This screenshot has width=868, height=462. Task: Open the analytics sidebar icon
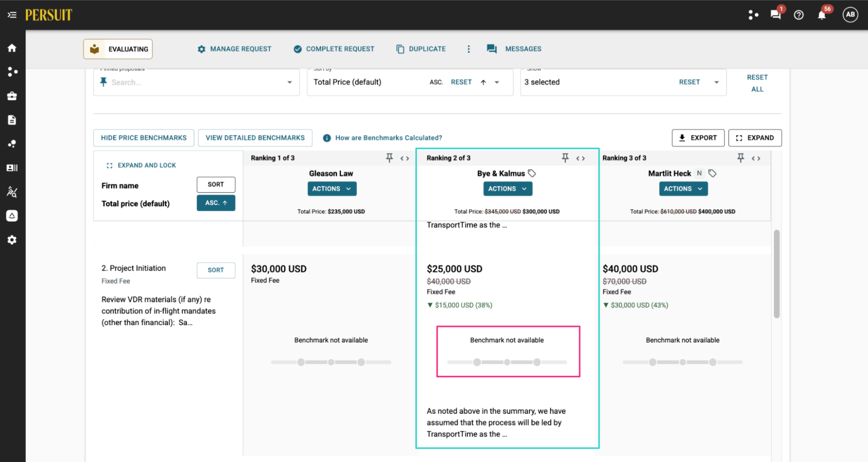pyautogui.click(x=12, y=192)
